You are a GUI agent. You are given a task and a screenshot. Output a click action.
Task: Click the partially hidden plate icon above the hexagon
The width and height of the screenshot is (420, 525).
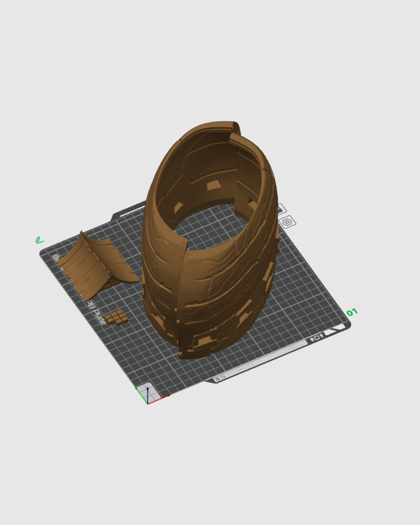281,209
